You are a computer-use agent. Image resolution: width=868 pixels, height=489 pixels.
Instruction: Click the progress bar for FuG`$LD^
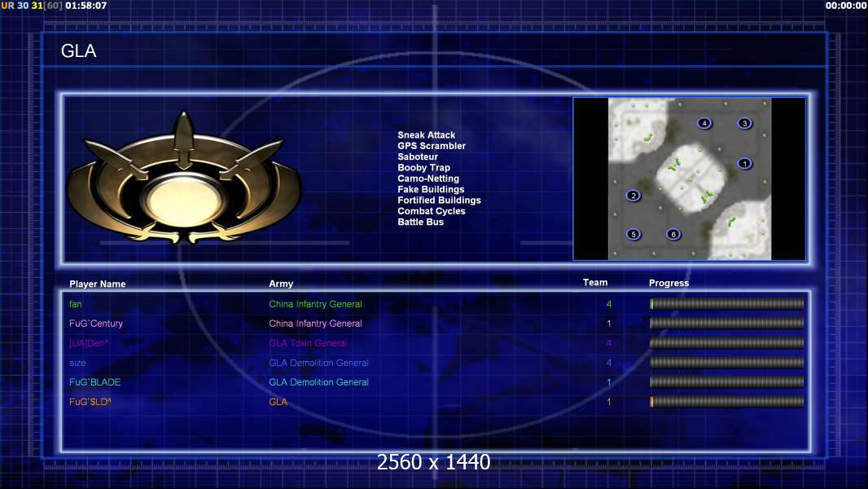(x=726, y=402)
